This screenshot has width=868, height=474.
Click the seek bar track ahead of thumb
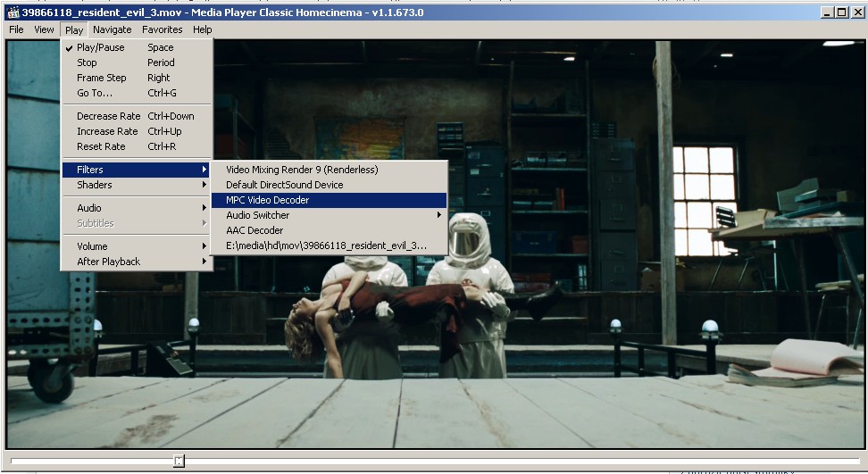[x=521, y=461]
